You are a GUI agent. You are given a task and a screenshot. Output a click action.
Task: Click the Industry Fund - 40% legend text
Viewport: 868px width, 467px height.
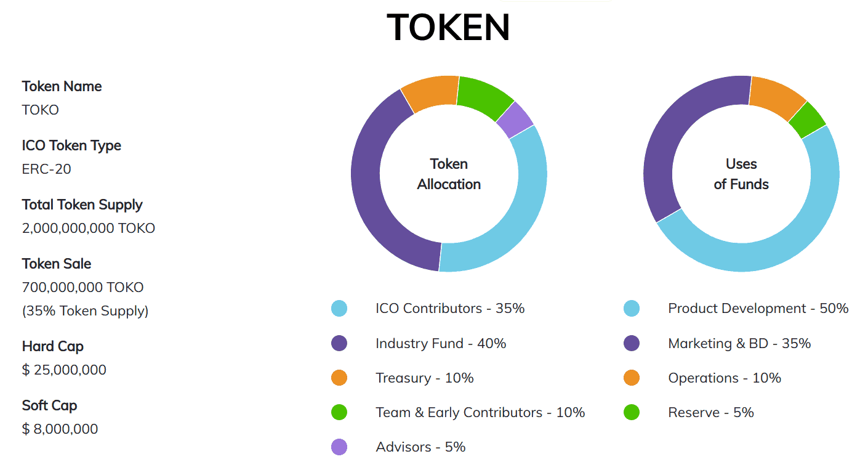(441, 343)
